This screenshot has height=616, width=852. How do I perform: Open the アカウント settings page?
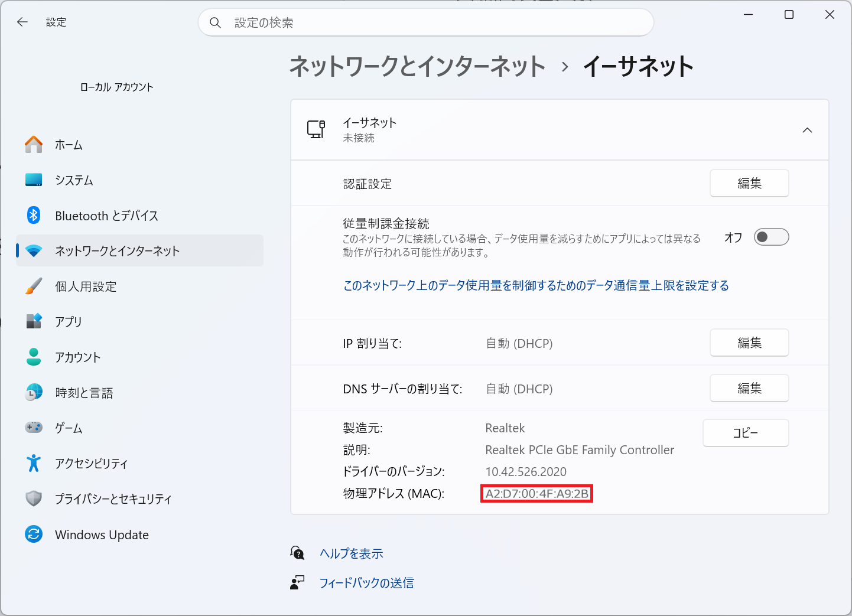(139, 357)
